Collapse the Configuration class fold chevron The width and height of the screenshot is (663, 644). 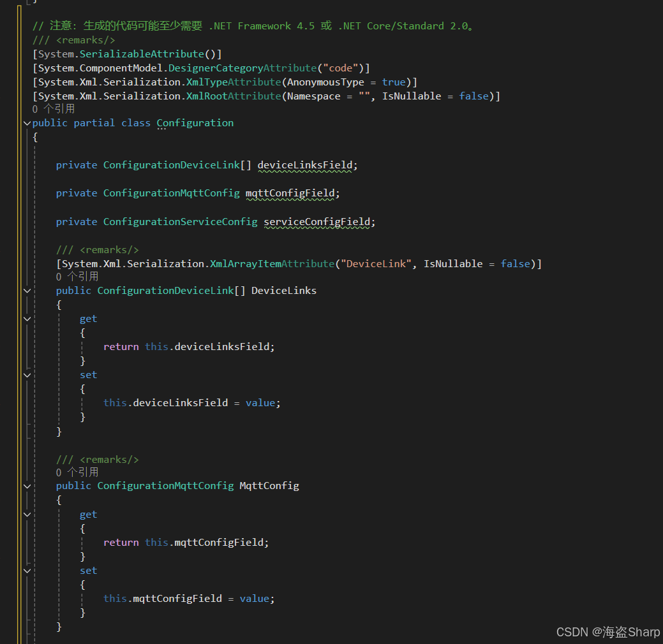27,123
